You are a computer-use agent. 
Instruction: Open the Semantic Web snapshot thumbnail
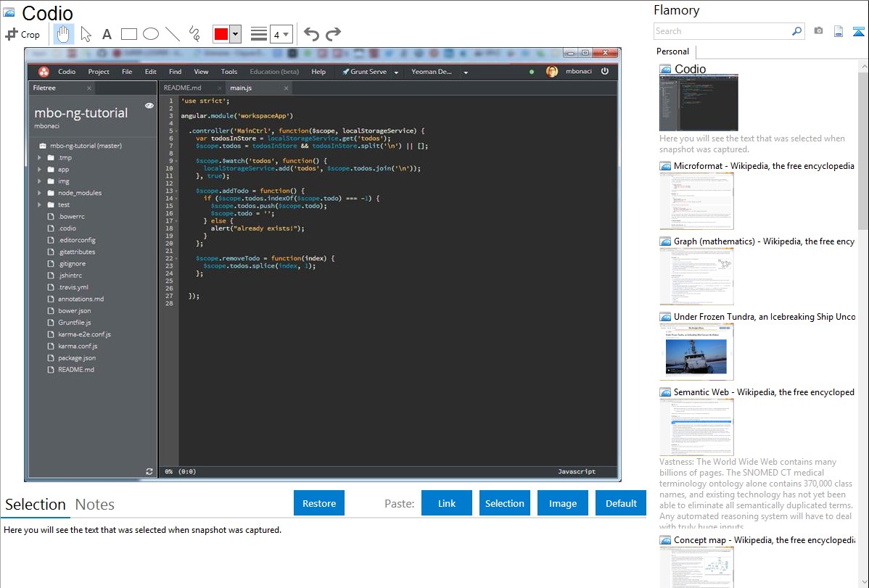click(x=696, y=427)
